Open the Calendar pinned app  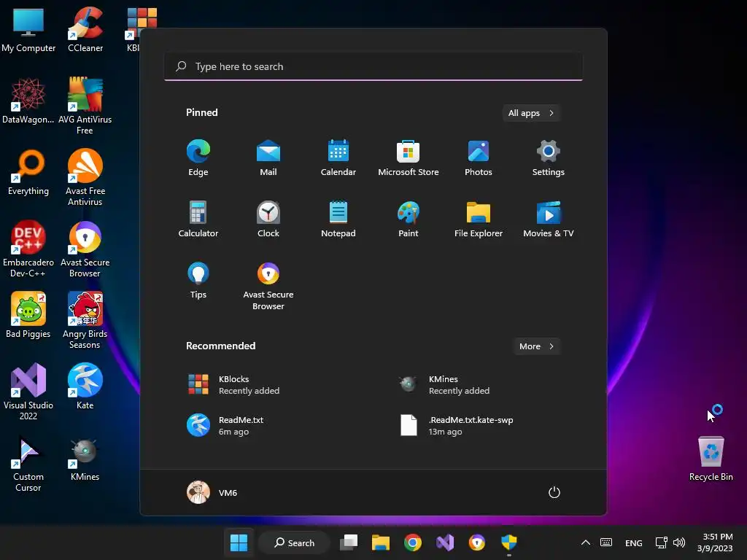pyautogui.click(x=338, y=158)
